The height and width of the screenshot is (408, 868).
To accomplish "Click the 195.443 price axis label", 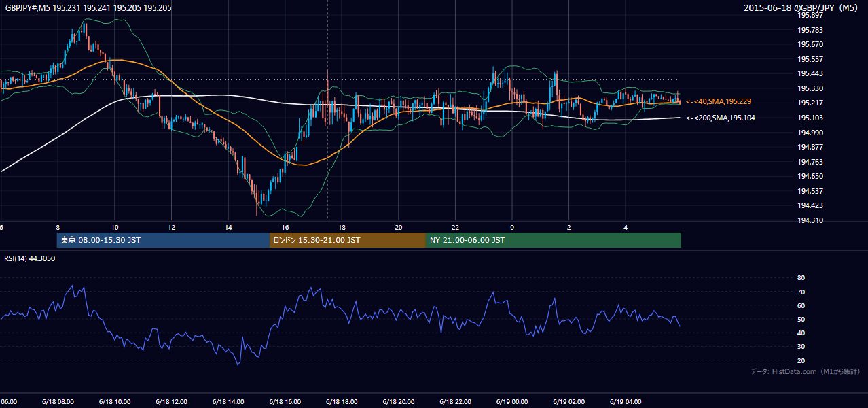I will click(809, 73).
